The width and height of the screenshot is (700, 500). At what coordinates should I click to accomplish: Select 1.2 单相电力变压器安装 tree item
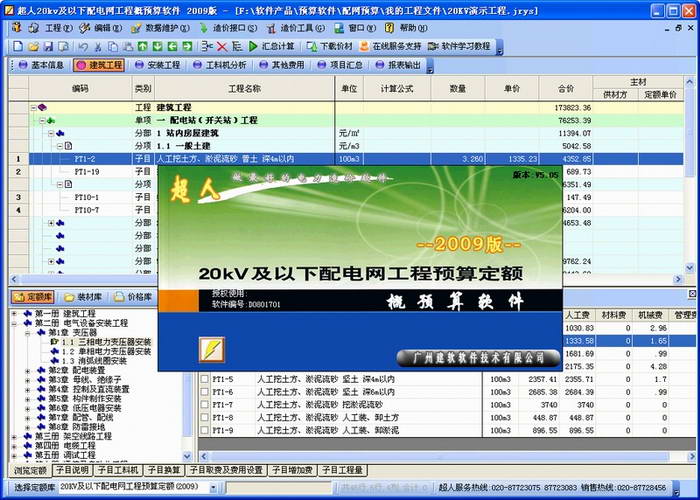(x=107, y=352)
